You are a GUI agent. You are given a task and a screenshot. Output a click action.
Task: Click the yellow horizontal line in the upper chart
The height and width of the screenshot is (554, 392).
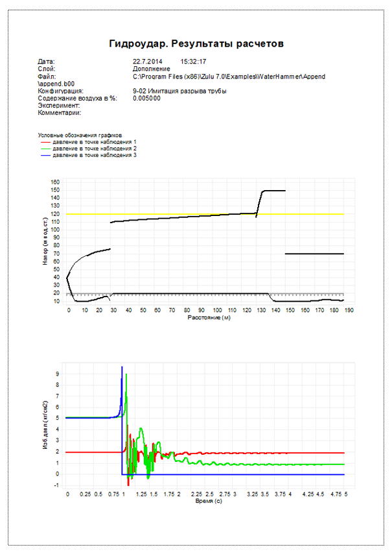[162, 214]
